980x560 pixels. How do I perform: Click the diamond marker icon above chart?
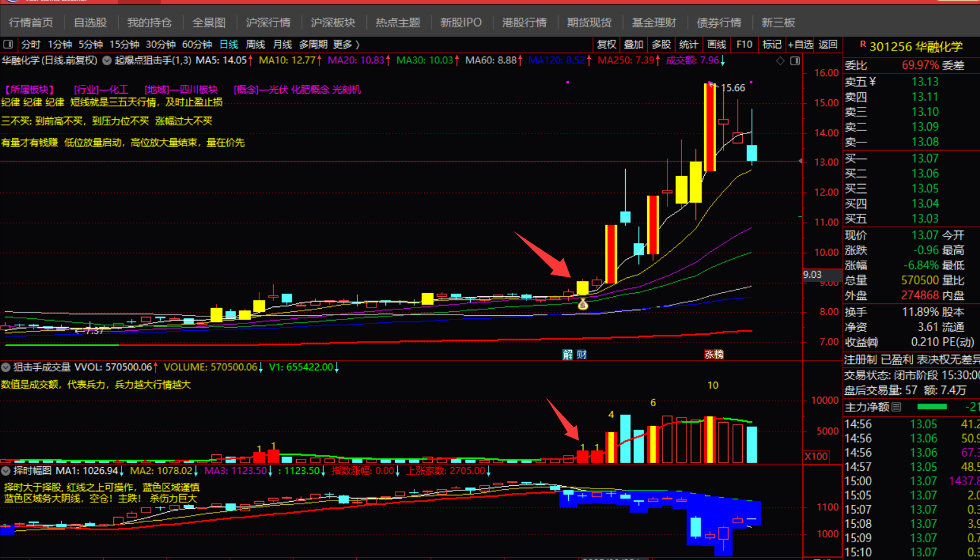[x=780, y=61]
